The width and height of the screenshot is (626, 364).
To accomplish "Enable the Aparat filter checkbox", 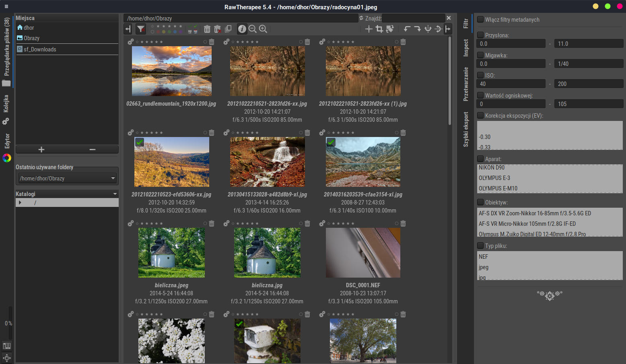I will (x=480, y=159).
